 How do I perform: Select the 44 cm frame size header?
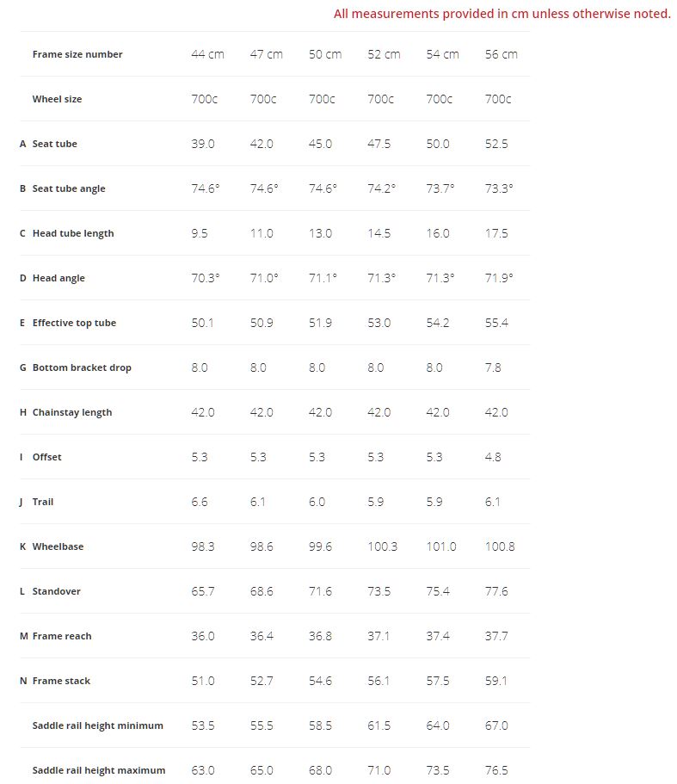pos(207,54)
